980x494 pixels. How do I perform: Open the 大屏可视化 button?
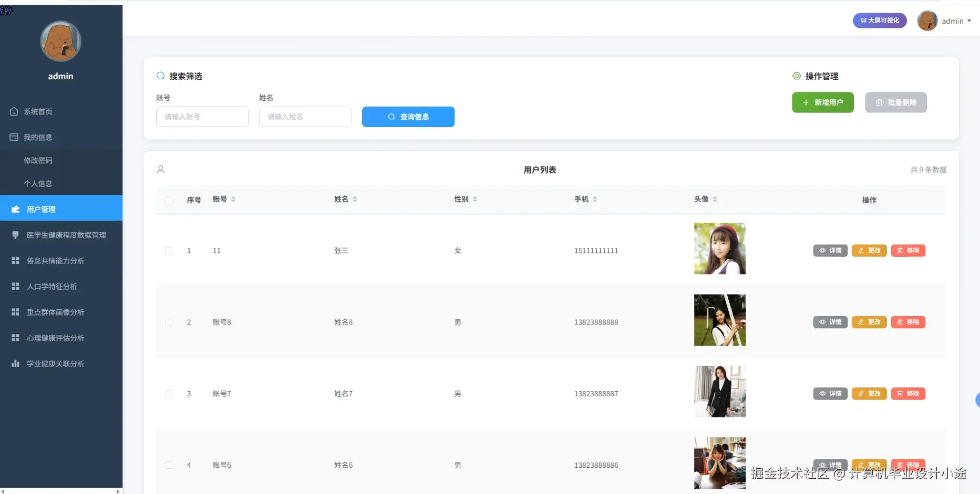tap(880, 20)
